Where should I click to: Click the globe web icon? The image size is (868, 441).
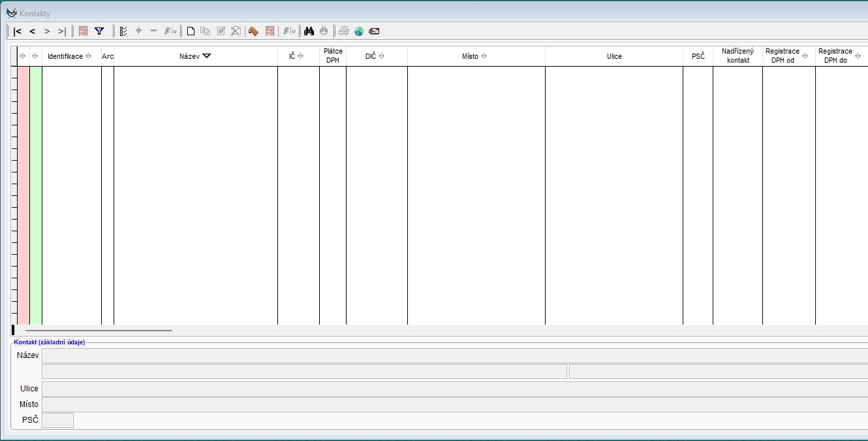tap(359, 31)
